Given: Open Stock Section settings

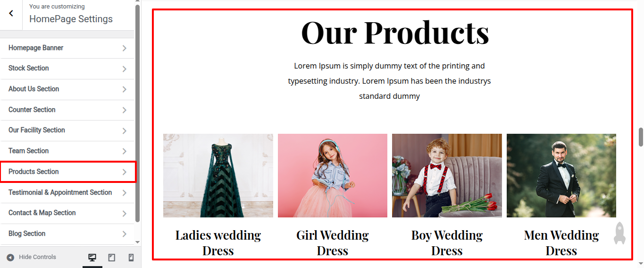Looking at the screenshot, I should pos(67,69).
